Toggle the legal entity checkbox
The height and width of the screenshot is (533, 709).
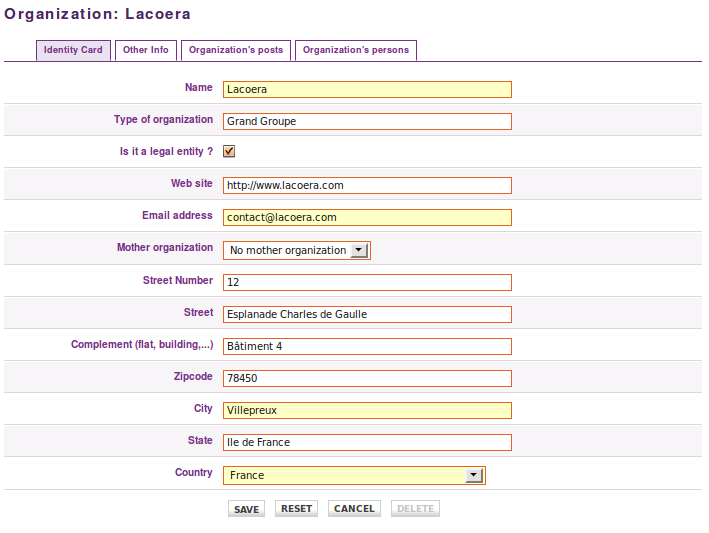tap(229, 152)
